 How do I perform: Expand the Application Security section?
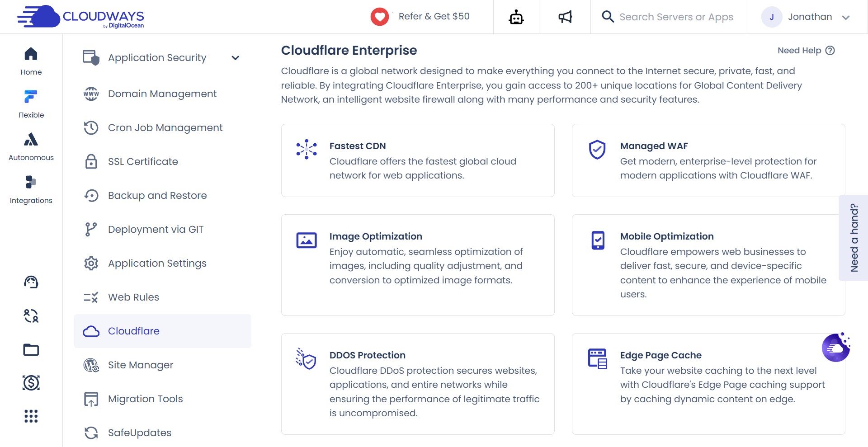click(157, 57)
